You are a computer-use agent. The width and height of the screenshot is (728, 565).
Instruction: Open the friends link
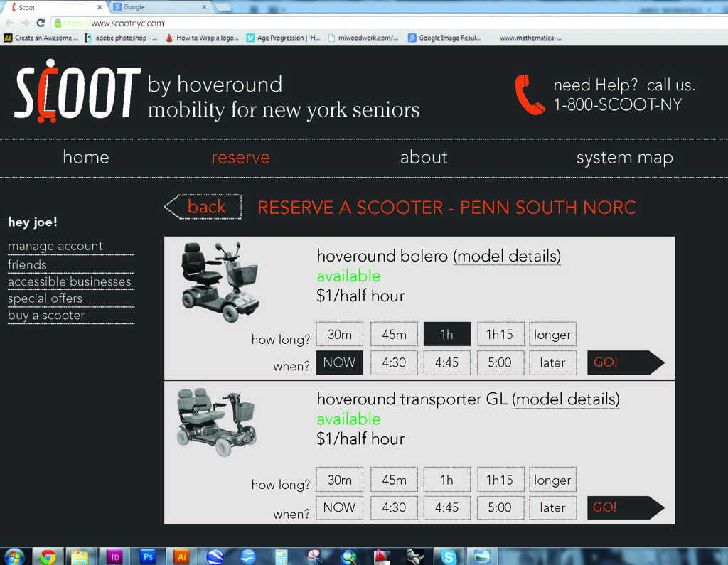(x=28, y=264)
